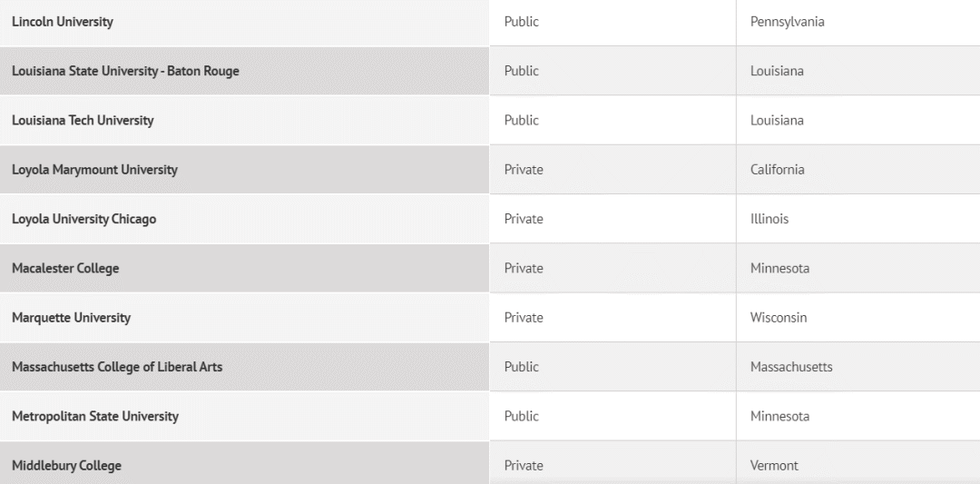This screenshot has width=980, height=484.
Task: Click the Lincoln University row name
Action: point(63,22)
